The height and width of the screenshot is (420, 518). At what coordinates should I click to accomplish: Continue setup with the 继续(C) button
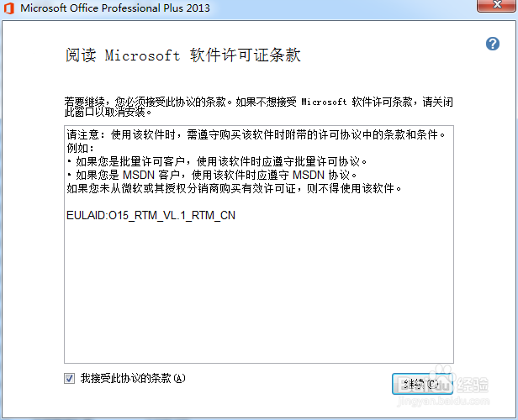[x=422, y=384]
